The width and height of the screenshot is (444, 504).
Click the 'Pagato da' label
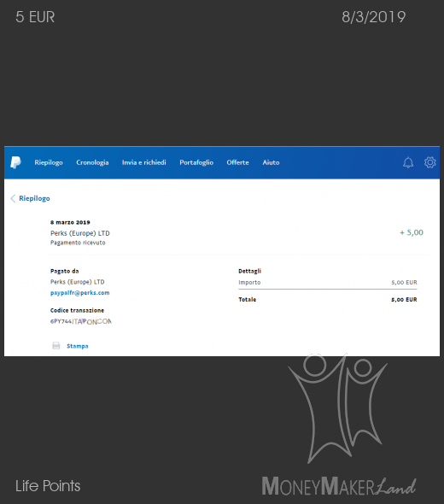point(65,271)
